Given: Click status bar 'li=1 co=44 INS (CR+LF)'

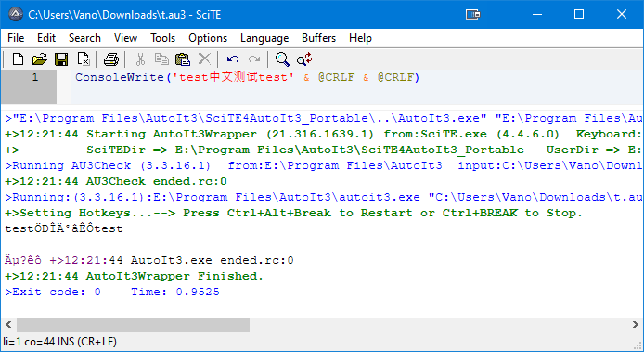Looking at the screenshot, I should 60,342.
